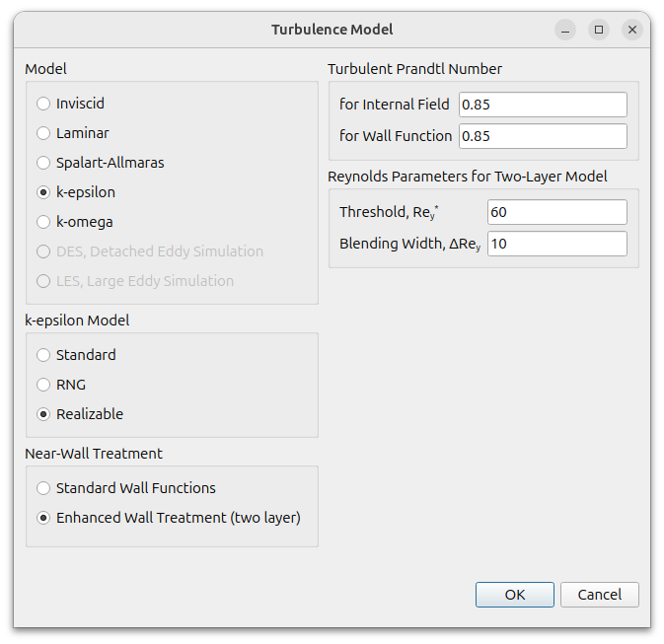664x644 pixels.
Task: Edit the Blending Width ΔRey field
Action: (x=557, y=244)
